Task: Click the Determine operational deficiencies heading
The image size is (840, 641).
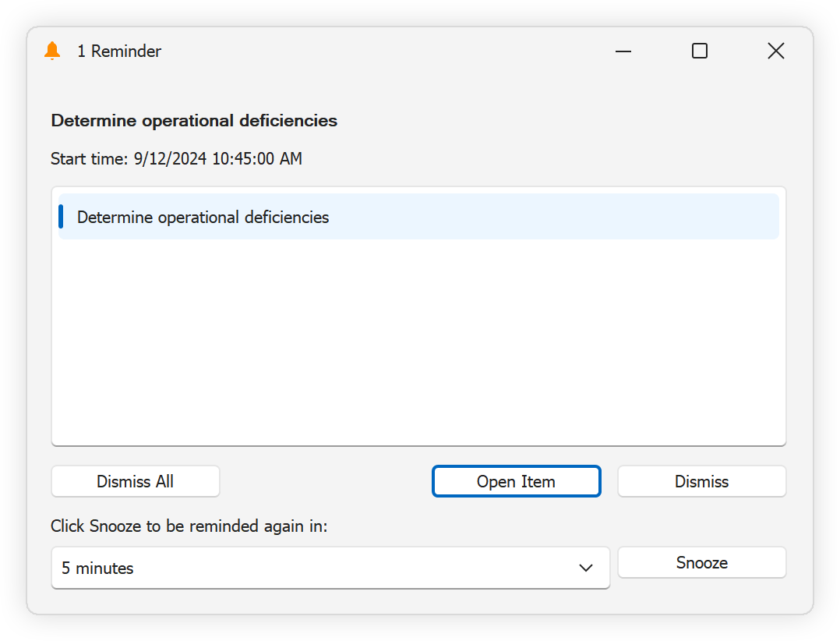Action: pyautogui.click(x=193, y=120)
